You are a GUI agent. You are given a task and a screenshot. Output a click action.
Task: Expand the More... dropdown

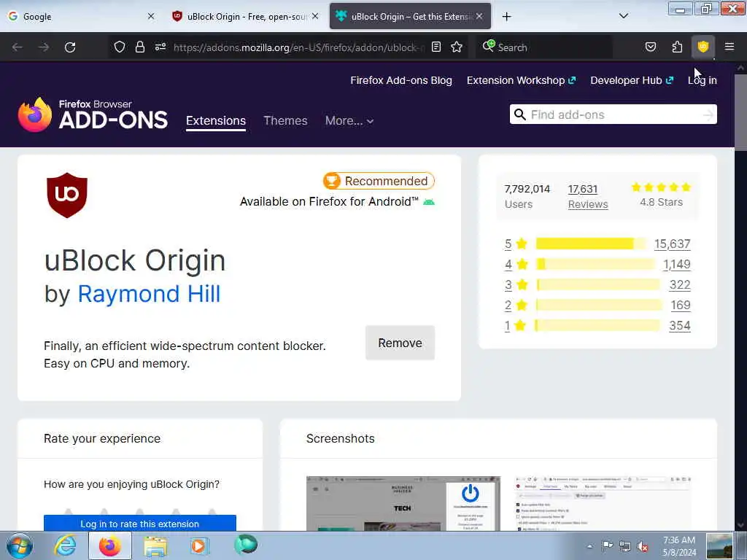349,120
